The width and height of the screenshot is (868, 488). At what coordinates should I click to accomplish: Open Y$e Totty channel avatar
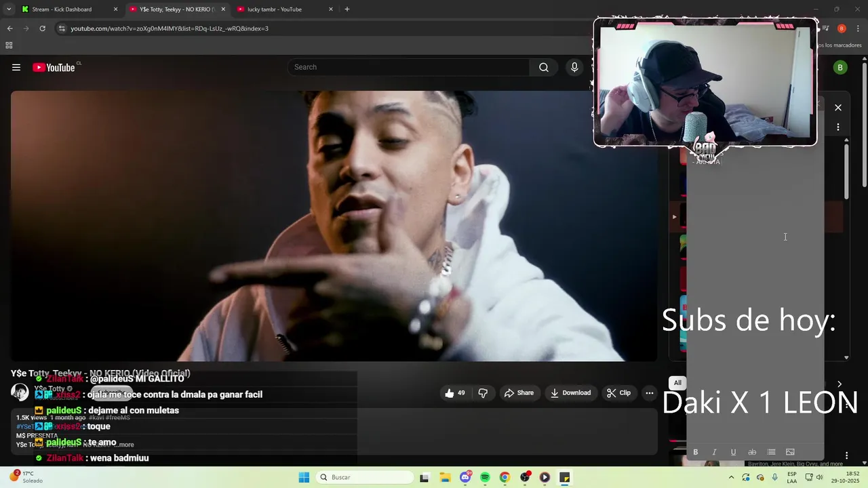pos(20,392)
